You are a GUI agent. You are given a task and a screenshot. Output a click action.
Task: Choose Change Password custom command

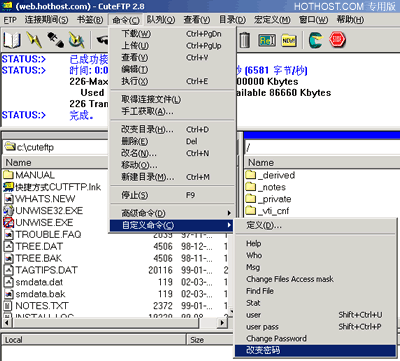315,339
